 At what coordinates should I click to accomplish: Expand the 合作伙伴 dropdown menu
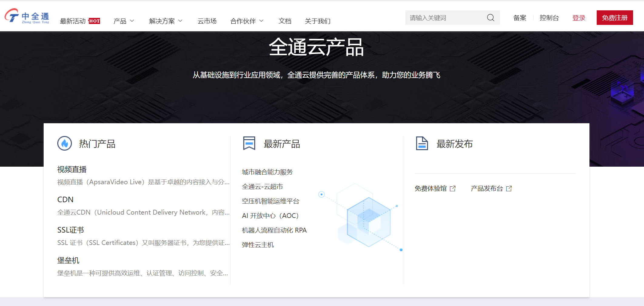click(x=247, y=21)
